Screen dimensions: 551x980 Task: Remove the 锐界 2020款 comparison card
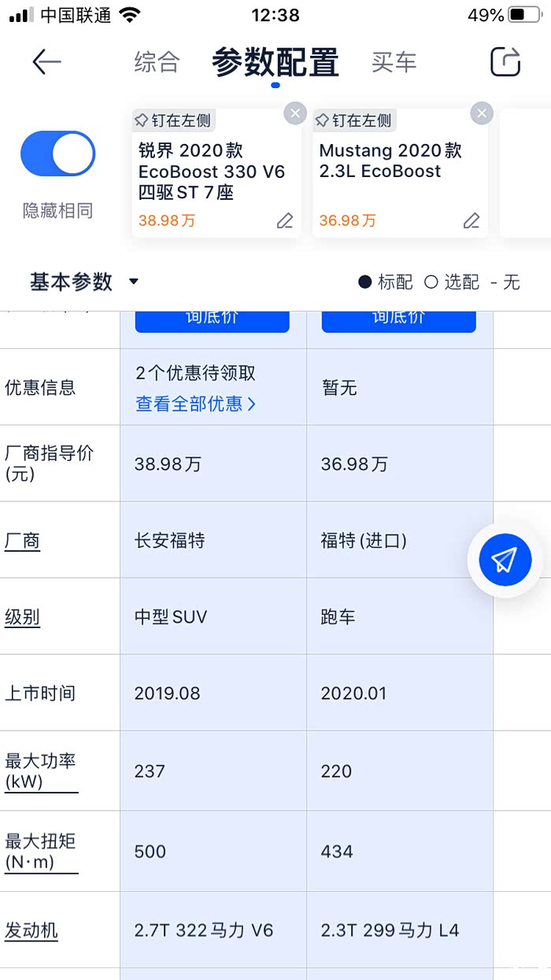[294, 113]
